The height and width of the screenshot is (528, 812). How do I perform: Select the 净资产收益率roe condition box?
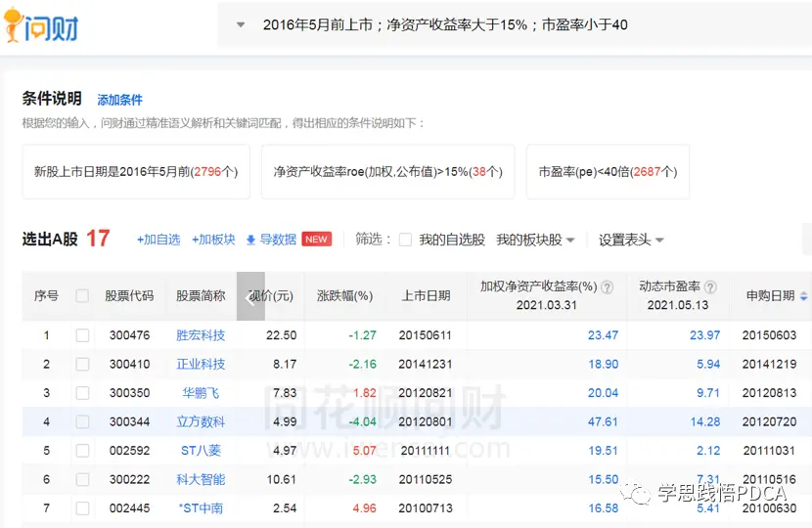coord(387,172)
